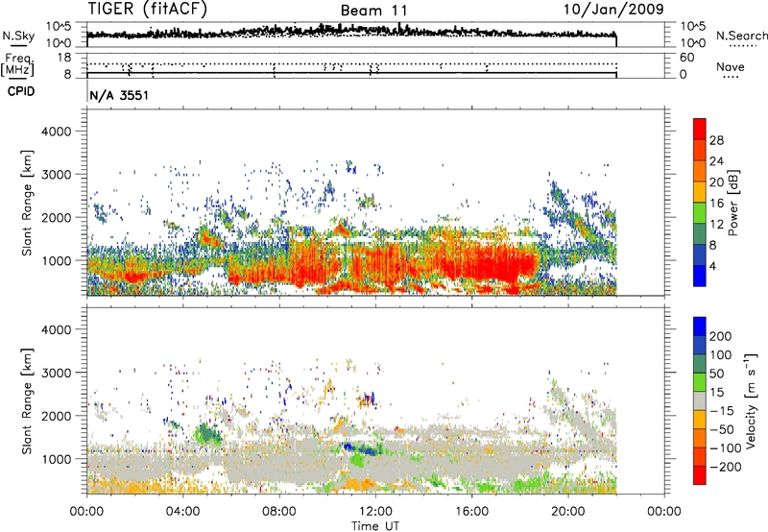This screenshot has height=532, width=768.
Task: Pick the red bottom segment of velocity colorbar
Action: (700, 475)
